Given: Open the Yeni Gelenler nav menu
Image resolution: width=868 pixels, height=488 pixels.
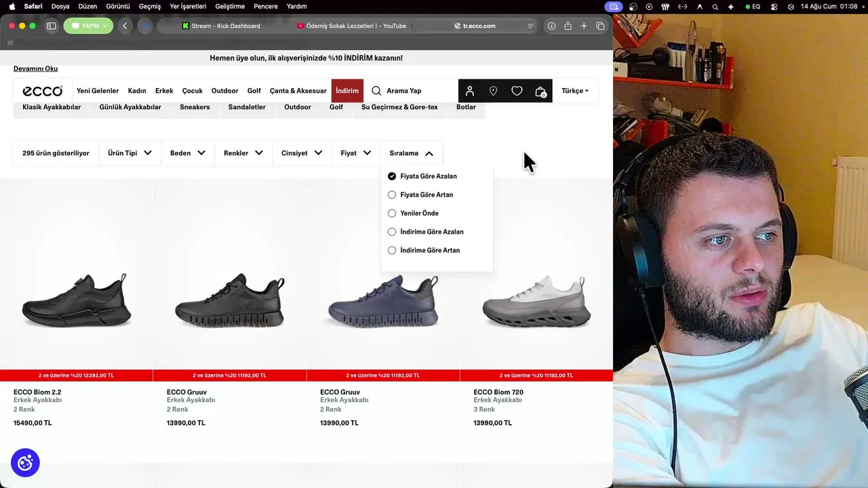Looking at the screenshot, I should point(98,91).
